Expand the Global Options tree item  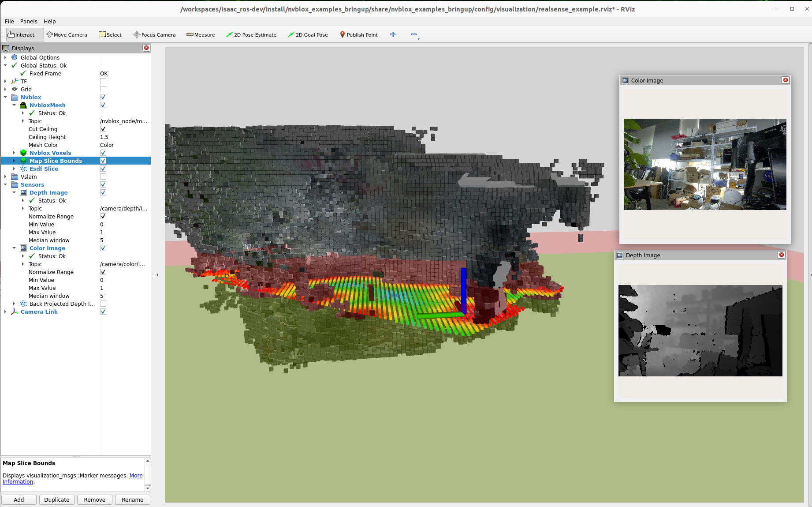click(5, 57)
